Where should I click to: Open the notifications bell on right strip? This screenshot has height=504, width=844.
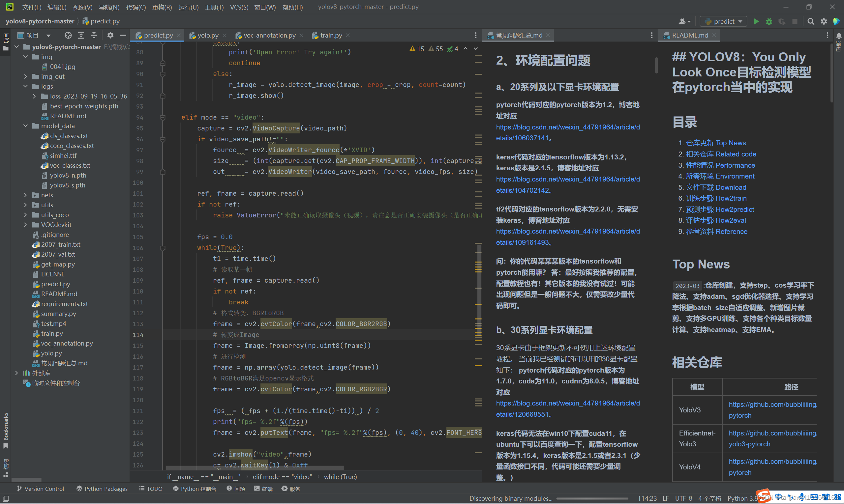point(839,35)
